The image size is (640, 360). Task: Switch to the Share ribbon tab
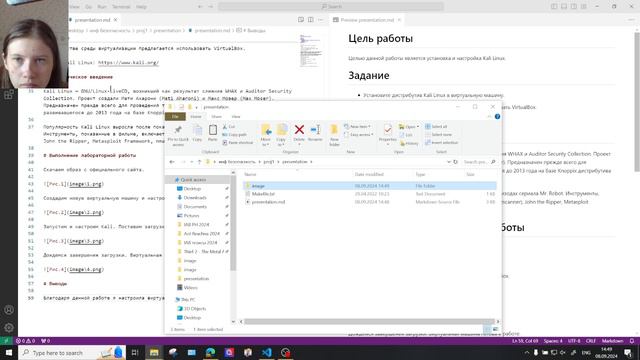pos(216,117)
